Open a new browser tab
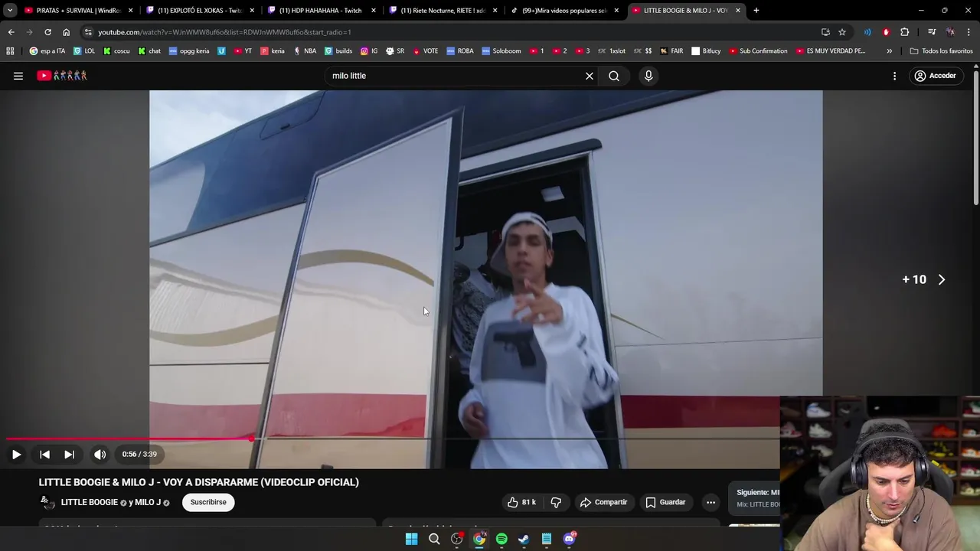The image size is (980, 551). pyautogui.click(x=756, y=11)
